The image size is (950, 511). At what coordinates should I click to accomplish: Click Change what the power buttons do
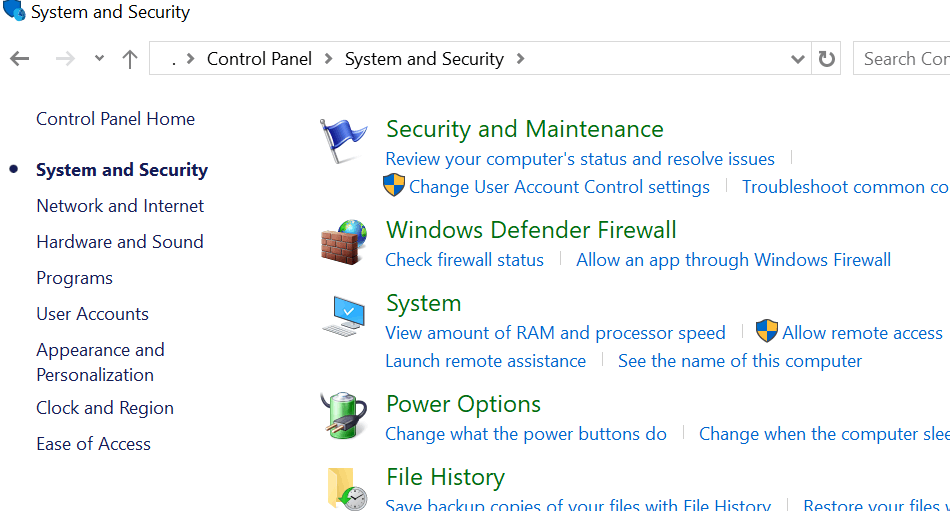[x=526, y=434]
